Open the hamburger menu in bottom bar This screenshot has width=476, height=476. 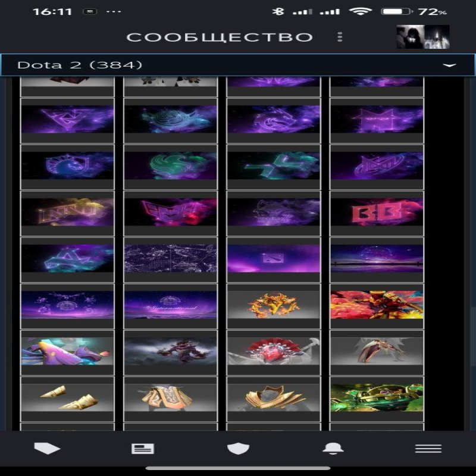(x=428, y=449)
